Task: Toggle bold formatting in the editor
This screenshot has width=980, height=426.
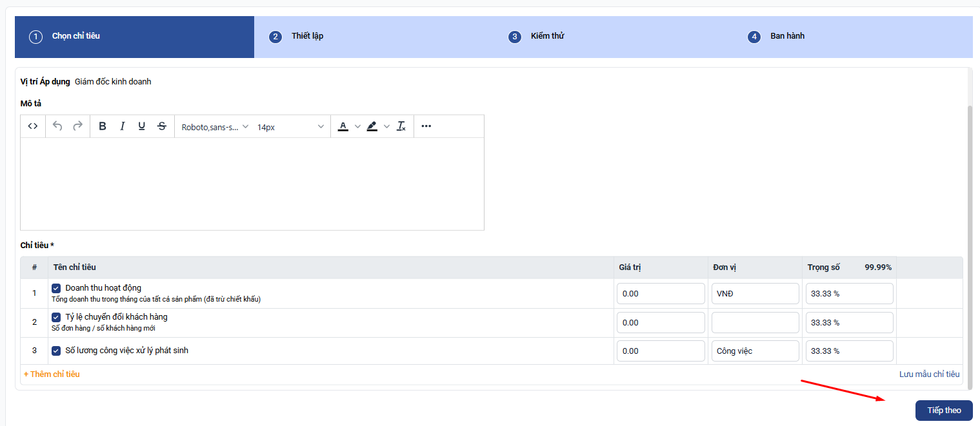Action: pyautogui.click(x=103, y=126)
